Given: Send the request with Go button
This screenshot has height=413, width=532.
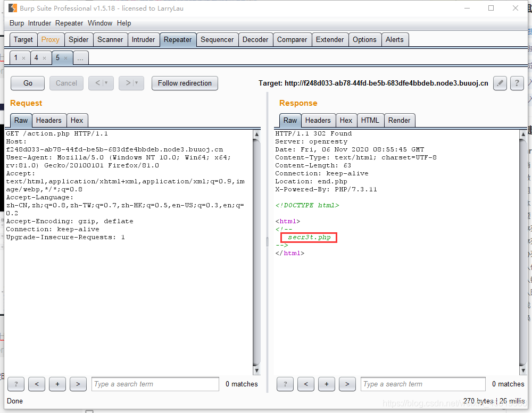Looking at the screenshot, I should (x=28, y=83).
